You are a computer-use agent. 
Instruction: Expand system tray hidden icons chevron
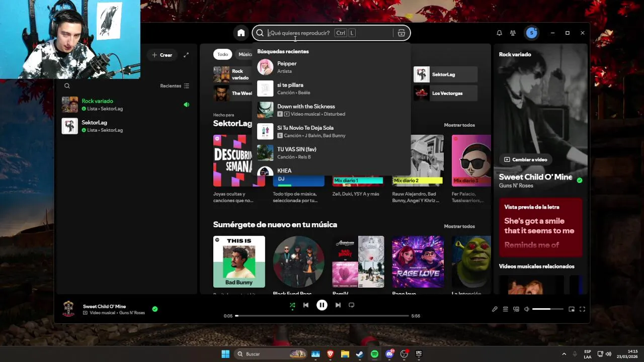point(563,354)
